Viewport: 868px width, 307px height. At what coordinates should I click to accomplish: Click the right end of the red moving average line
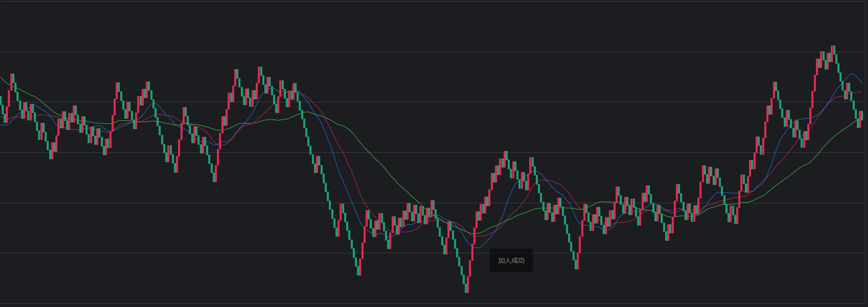point(861,92)
